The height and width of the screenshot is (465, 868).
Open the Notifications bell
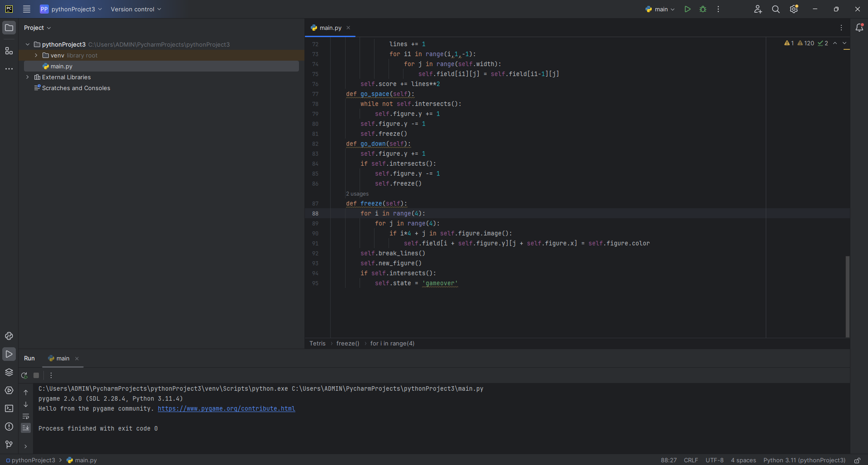point(859,28)
